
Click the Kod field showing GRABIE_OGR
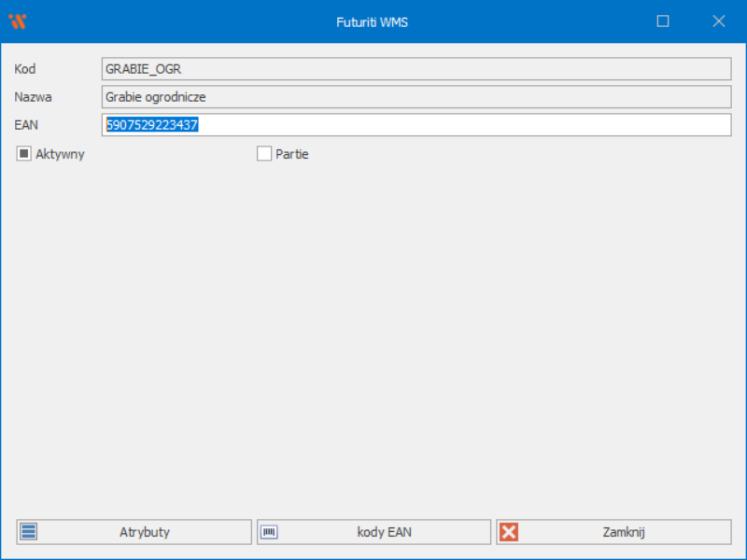[x=416, y=69]
